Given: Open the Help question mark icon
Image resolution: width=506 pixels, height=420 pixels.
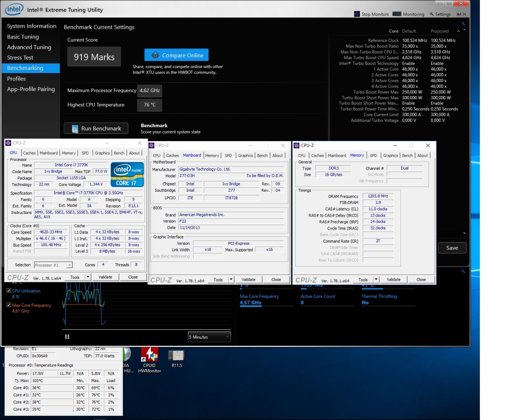Looking at the screenshot, I should (459, 14).
